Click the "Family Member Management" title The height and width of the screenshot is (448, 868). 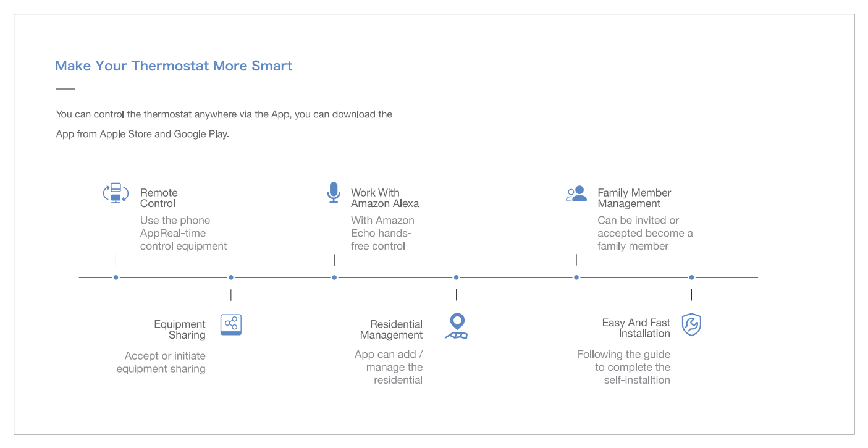point(634,198)
